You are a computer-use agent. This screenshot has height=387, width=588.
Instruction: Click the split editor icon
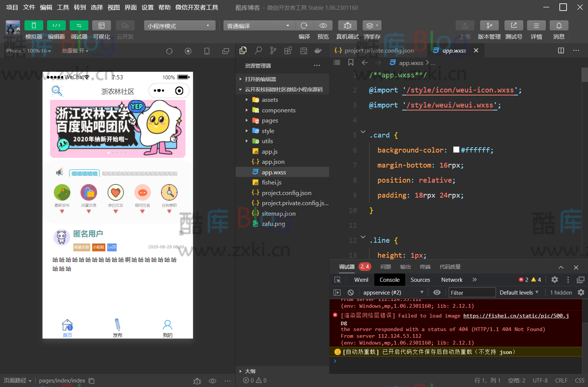click(561, 50)
